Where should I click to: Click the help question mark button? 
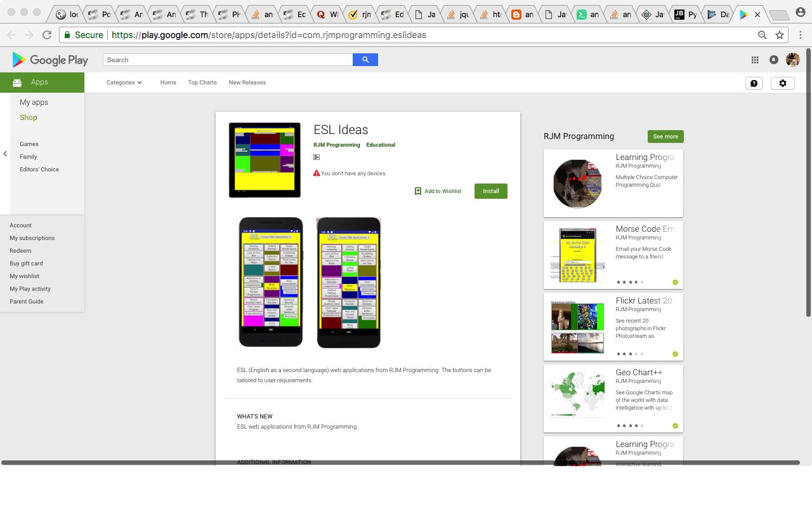pyautogui.click(x=754, y=83)
